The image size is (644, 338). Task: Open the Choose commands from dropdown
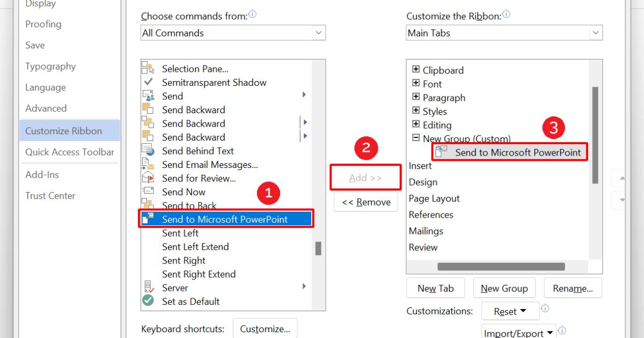pyautogui.click(x=318, y=33)
